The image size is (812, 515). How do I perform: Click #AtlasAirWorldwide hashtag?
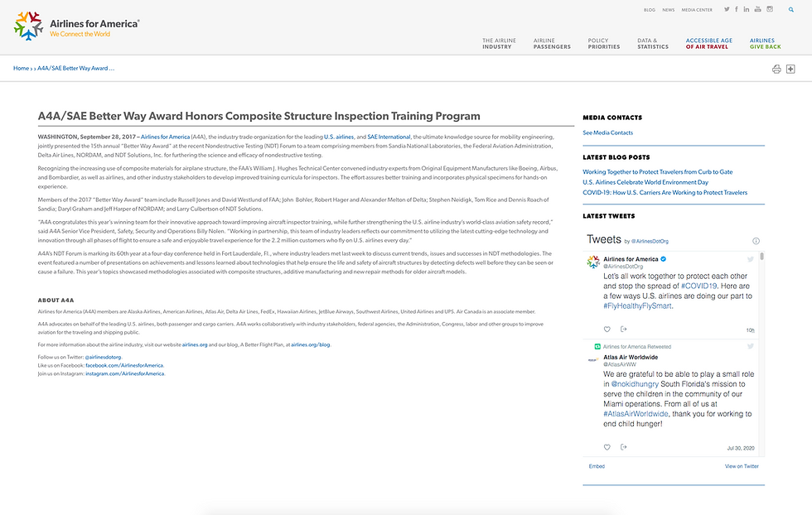tap(636, 413)
